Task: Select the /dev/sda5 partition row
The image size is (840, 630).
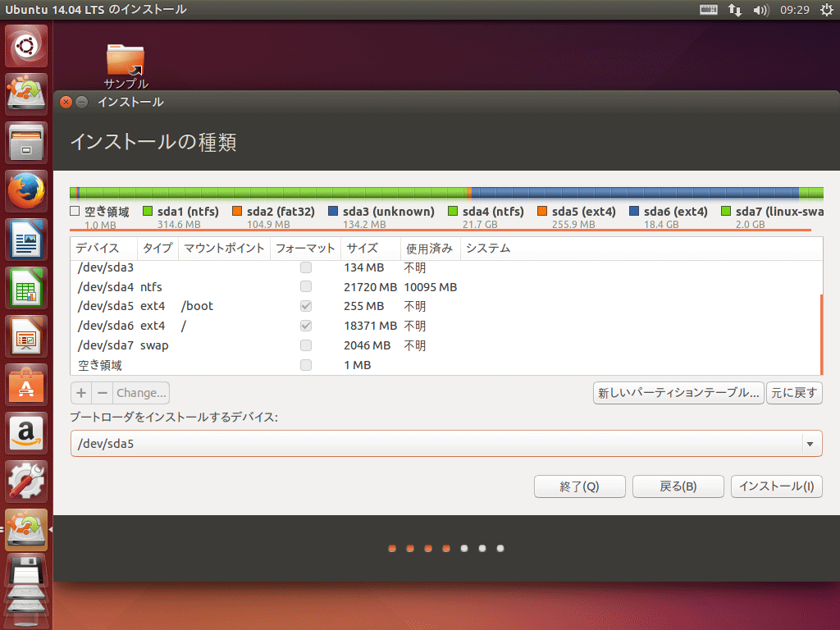Action: pos(445,306)
